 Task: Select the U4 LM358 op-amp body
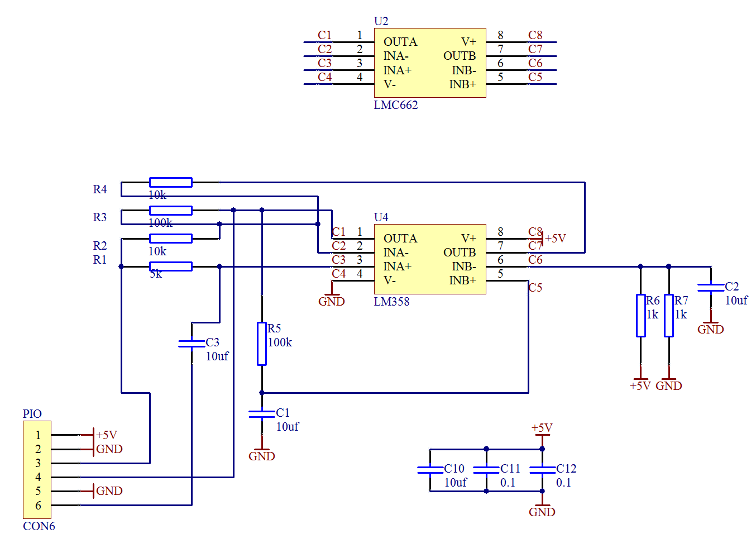click(430, 259)
